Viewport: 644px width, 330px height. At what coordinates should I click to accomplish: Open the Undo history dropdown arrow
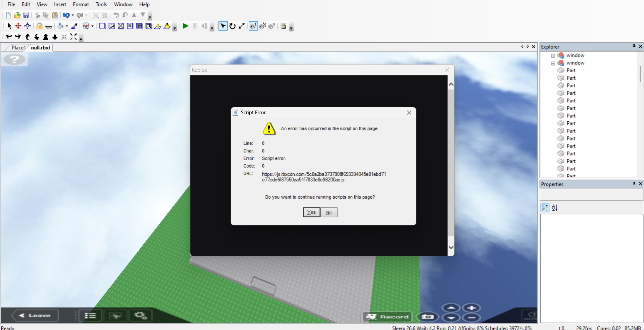[72, 15]
